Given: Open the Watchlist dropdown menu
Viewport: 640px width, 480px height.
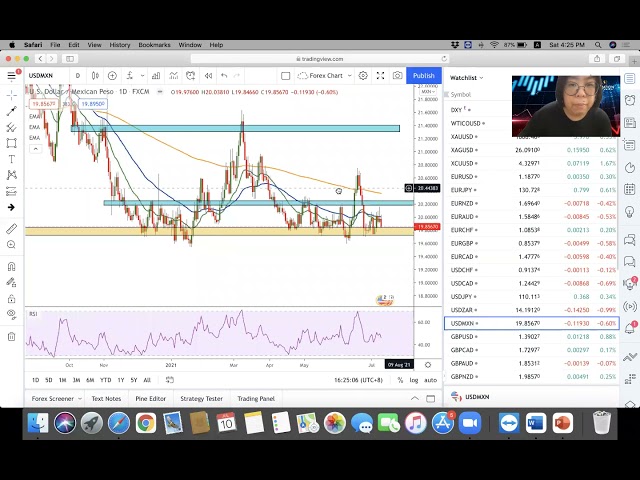Looking at the screenshot, I should coord(466,77).
